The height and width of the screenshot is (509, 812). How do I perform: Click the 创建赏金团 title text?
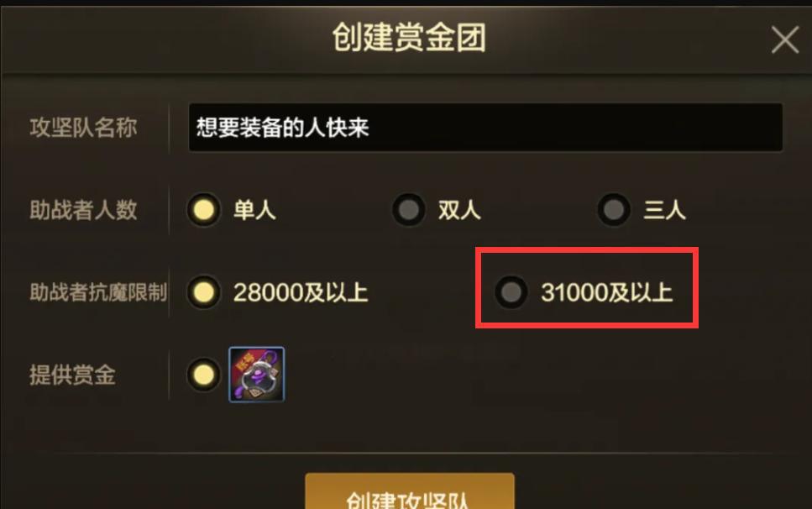[409, 38]
